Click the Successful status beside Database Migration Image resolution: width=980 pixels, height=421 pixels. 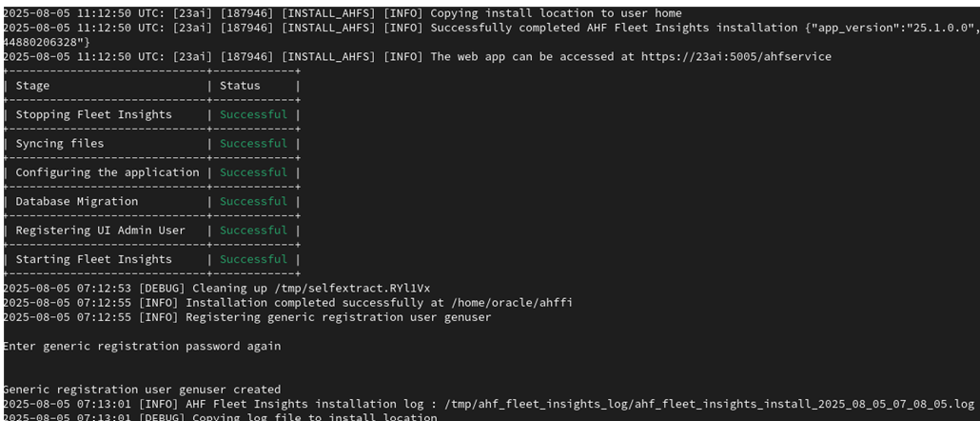click(x=253, y=201)
